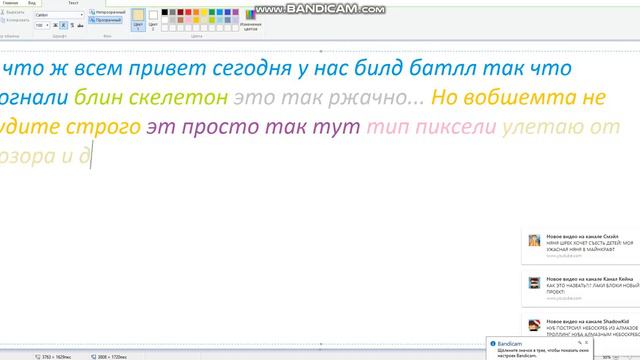Viewport: 640px width, 360px height.
Task: Pick the light gray palette color
Action: (173, 20)
